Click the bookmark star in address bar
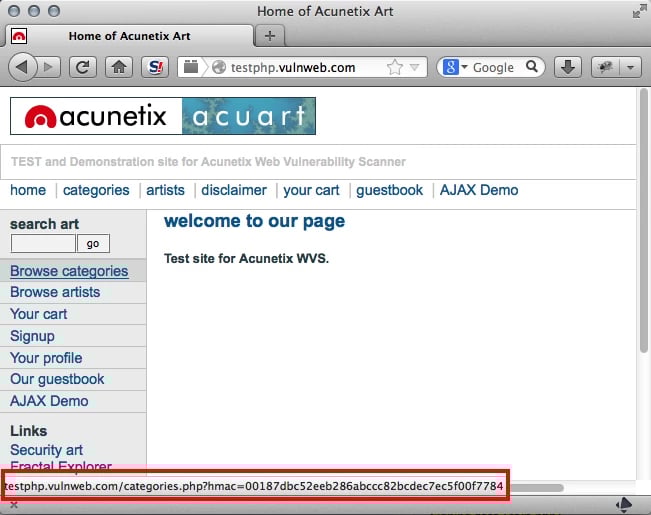The height and width of the screenshot is (515, 651). 395,67
